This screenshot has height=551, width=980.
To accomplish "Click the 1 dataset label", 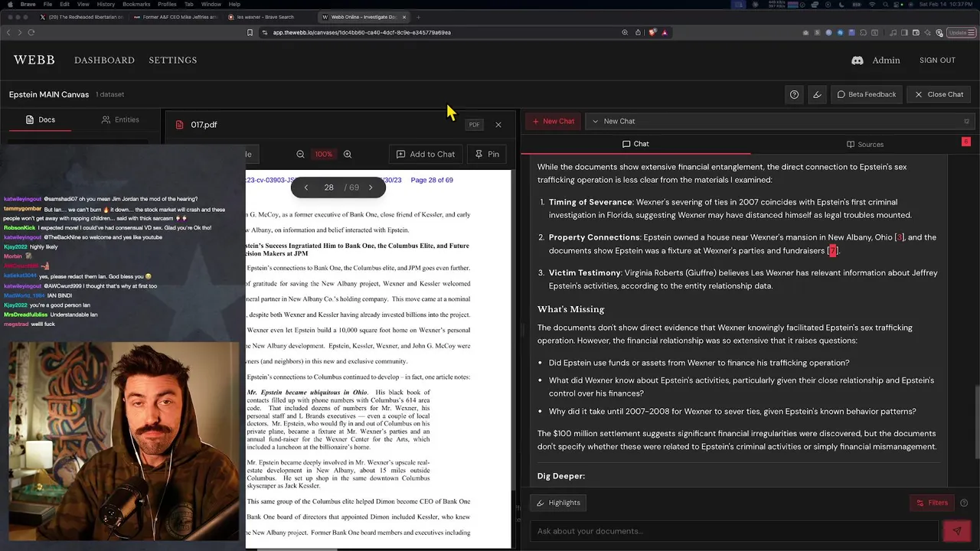I will [x=109, y=94].
